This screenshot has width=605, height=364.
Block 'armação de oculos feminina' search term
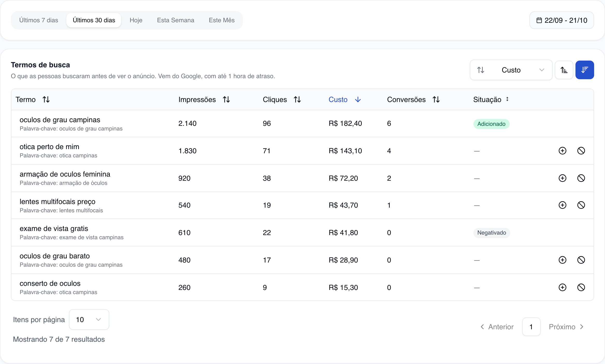[x=581, y=178]
